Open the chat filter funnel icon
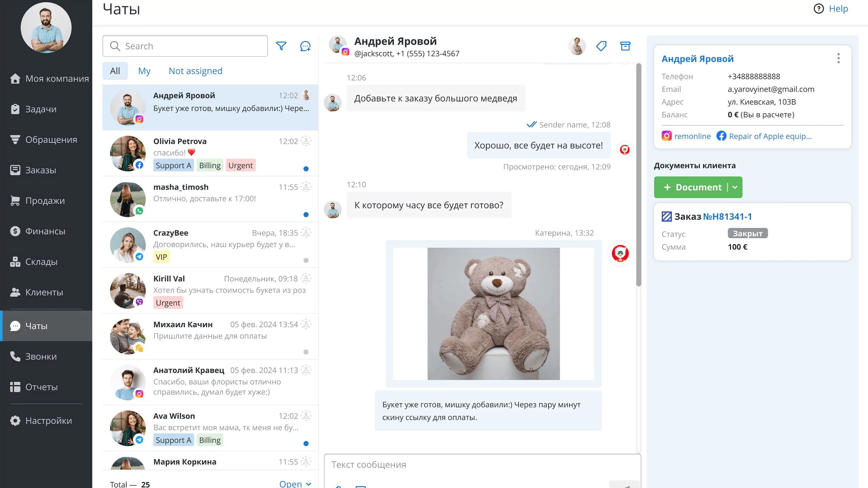Screen dimensions: 868x488 tap(281, 46)
